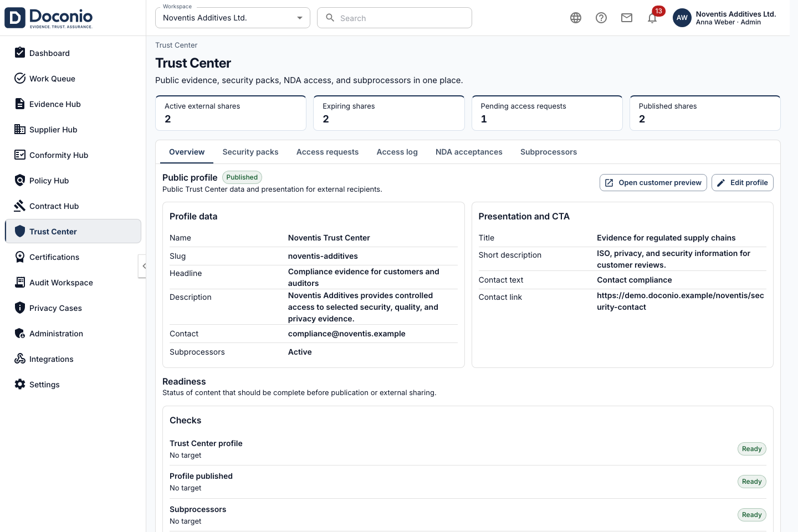Click Open customer preview button
Viewport: 798px width, 532px height.
[653, 182]
